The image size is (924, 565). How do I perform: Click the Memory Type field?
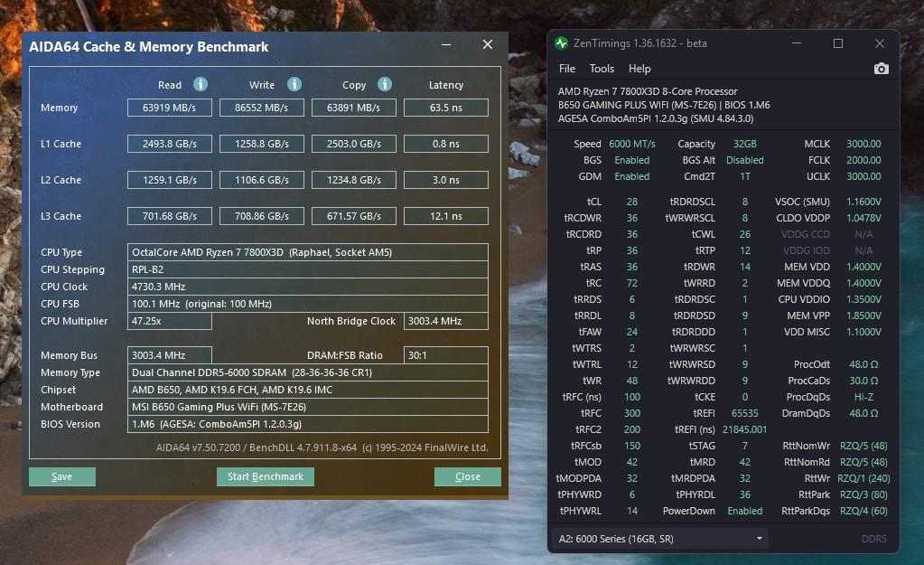coord(307,372)
